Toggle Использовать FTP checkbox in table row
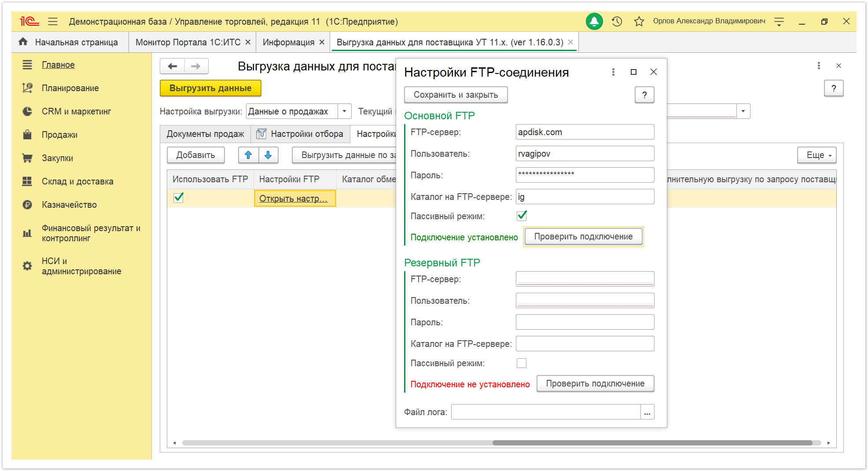Screen dimensions: 868x471 point(178,198)
